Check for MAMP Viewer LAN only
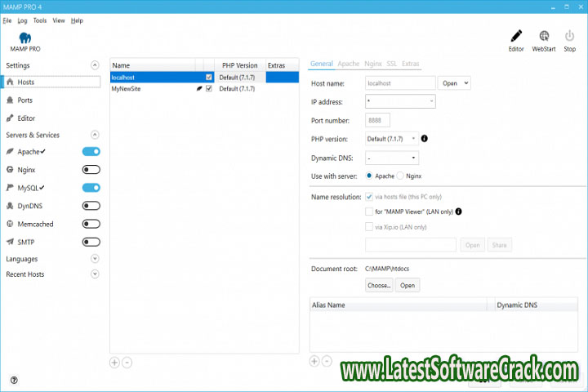588x392 pixels. tap(369, 212)
